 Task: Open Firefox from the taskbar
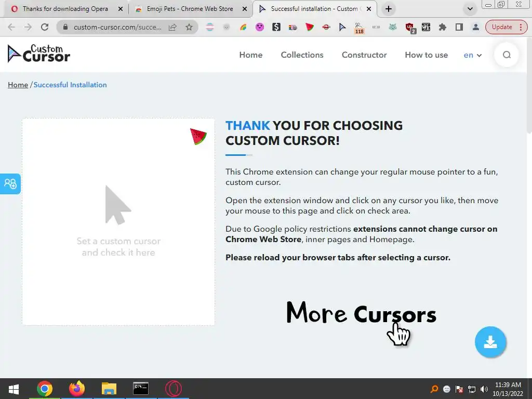pos(77,389)
